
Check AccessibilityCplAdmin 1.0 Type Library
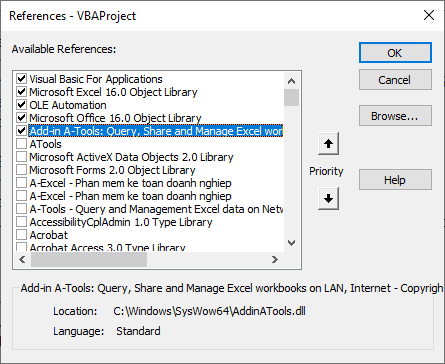click(x=22, y=222)
